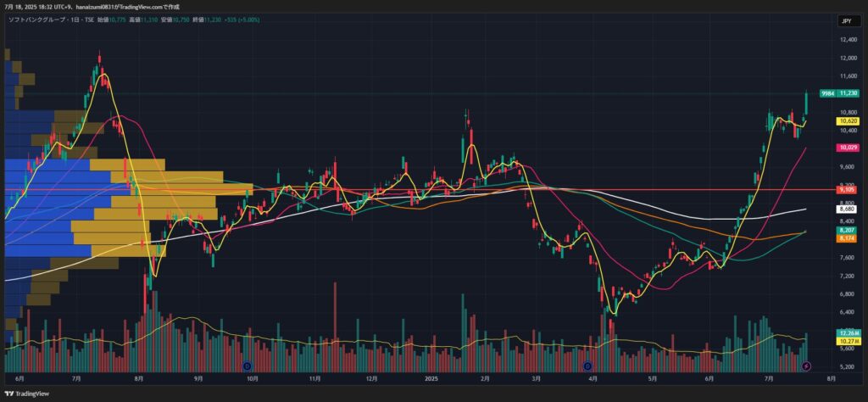Click the 始値 10,775 open value
This screenshot has width=868, height=402.
[113, 20]
